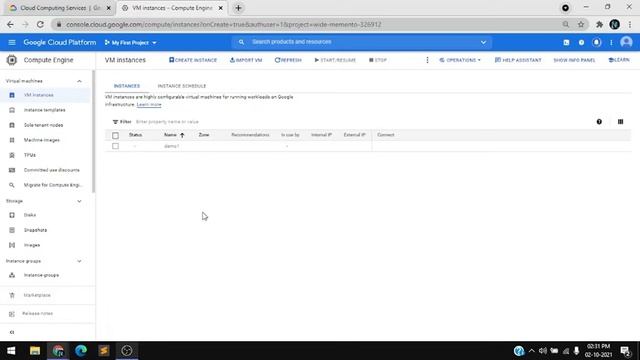Expand the search bar dropdown arrow
The height and width of the screenshot is (360, 640).
(483, 42)
